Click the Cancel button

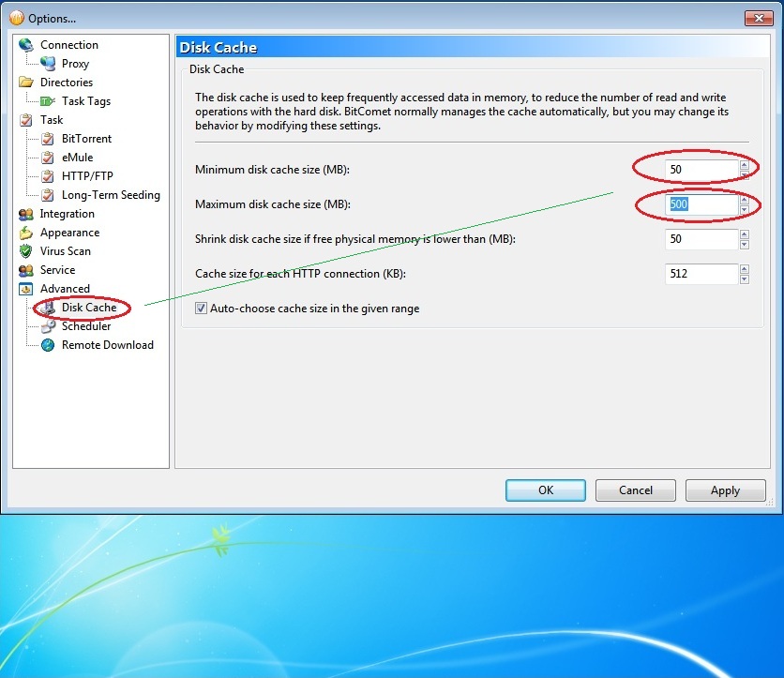tap(636, 490)
